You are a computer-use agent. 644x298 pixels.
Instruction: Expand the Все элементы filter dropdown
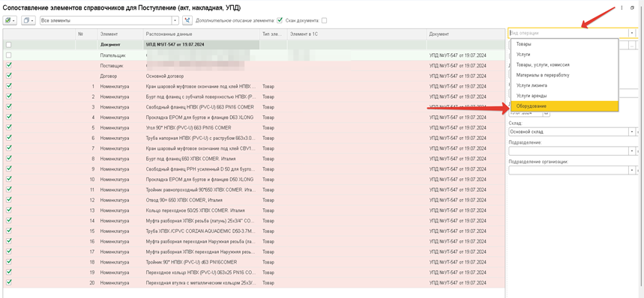coord(175,20)
